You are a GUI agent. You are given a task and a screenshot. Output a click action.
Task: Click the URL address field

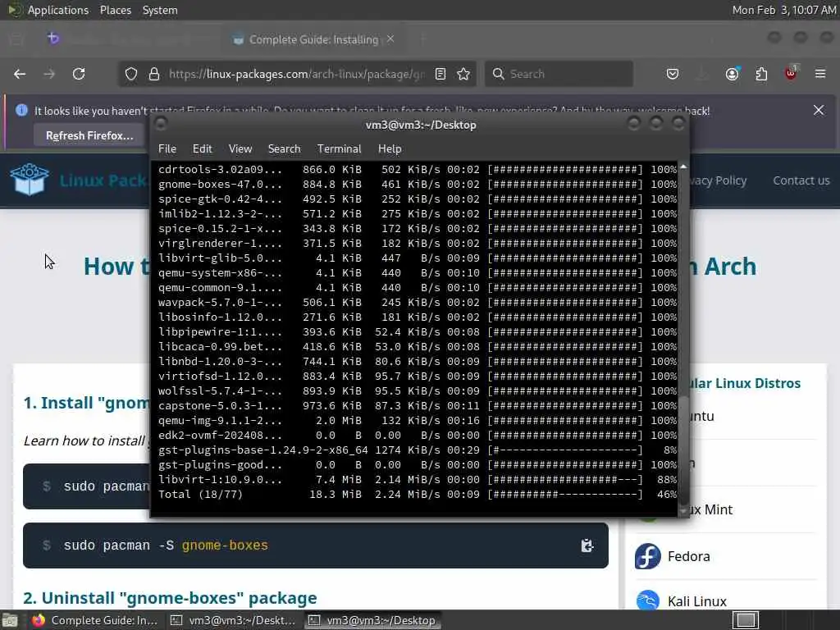pyautogui.click(x=296, y=74)
